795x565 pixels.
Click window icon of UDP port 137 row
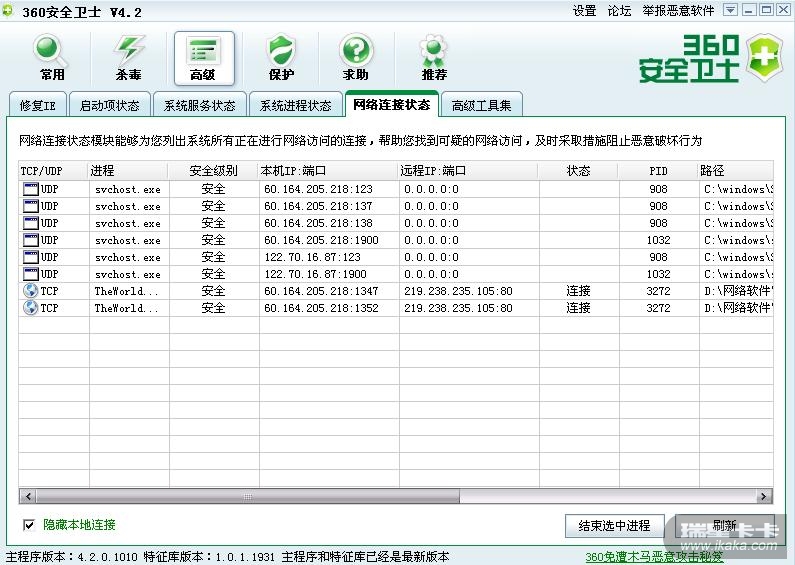(31, 206)
